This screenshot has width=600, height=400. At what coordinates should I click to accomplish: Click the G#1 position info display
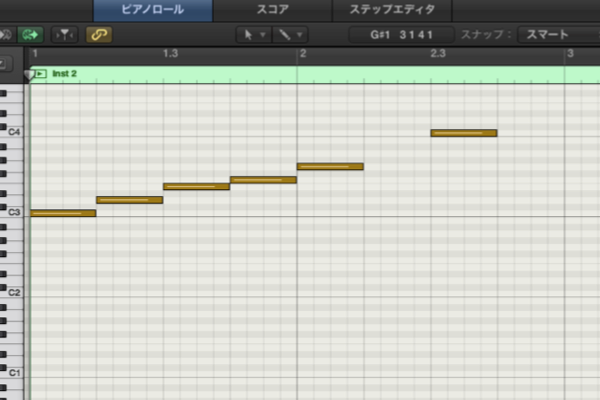[x=401, y=35]
